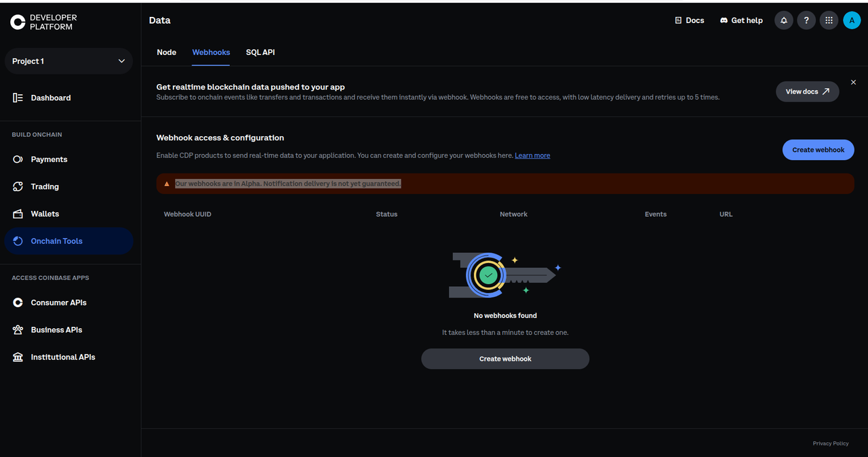Viewport: 868px width, 457px height.
Task: Click the Network column header
Action: tap(513, 214)
